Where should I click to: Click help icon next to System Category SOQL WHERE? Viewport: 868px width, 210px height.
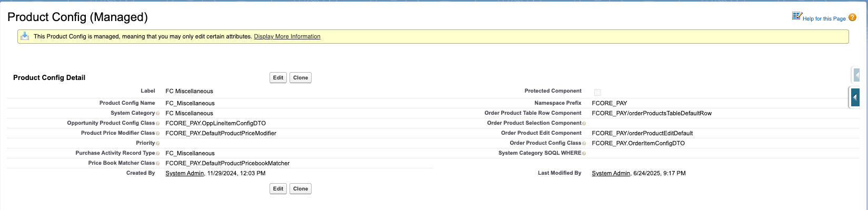(x=584, y=154)
